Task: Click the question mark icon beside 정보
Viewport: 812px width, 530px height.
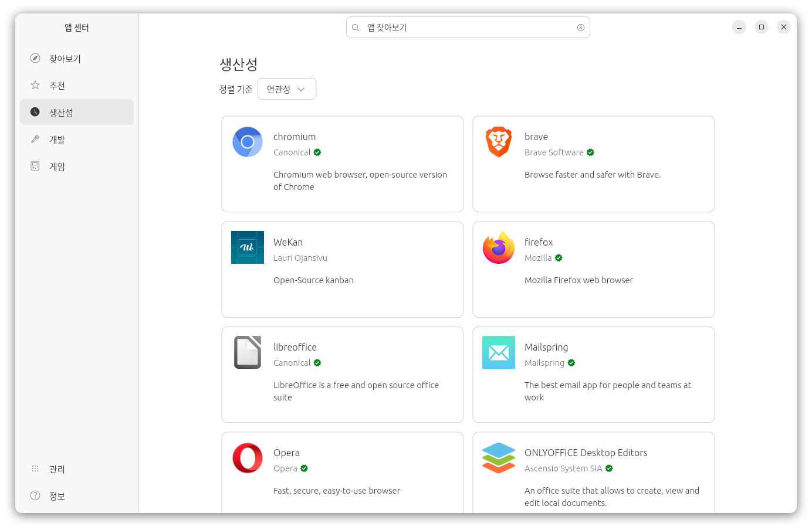Action: [x=35, y=495]
